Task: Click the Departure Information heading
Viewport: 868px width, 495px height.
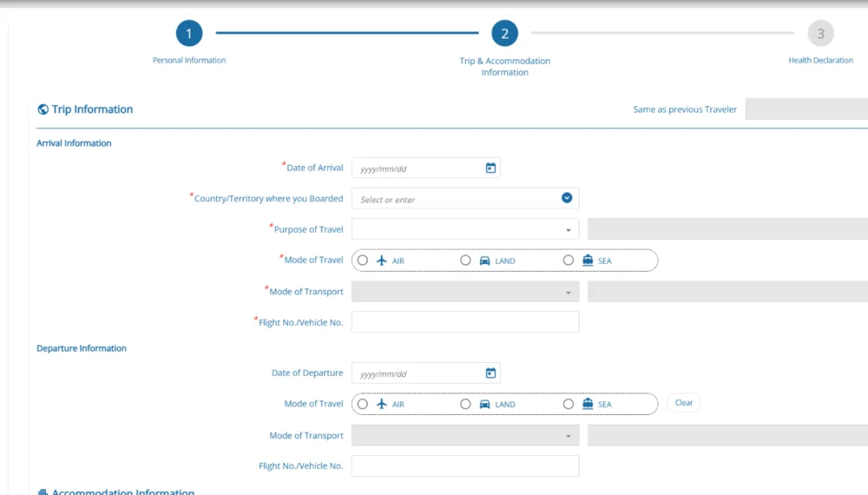Action: tap(82, 348)
